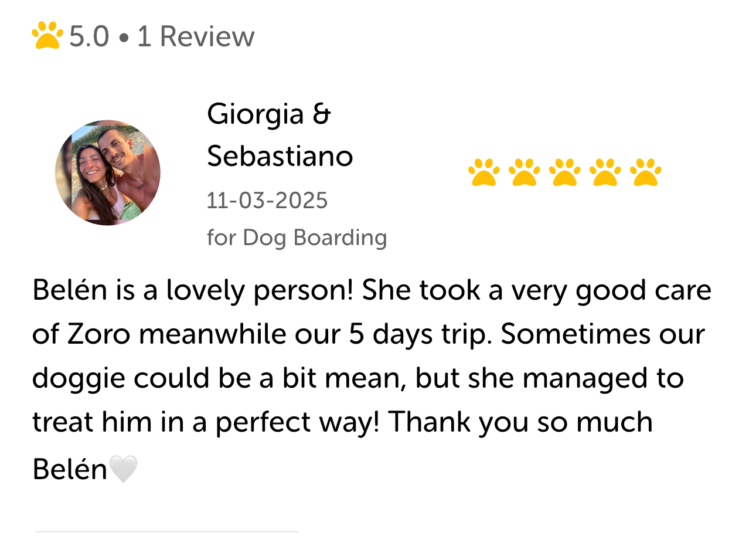Click the phrase "Thank you so much"
756x539 pixels.
[520, 422]
